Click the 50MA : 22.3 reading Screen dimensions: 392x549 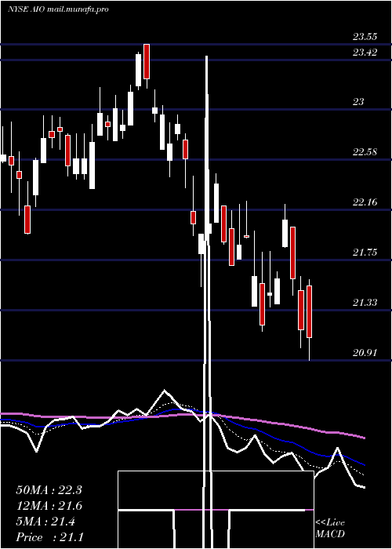pyautogui.click(x=49, y=490)
